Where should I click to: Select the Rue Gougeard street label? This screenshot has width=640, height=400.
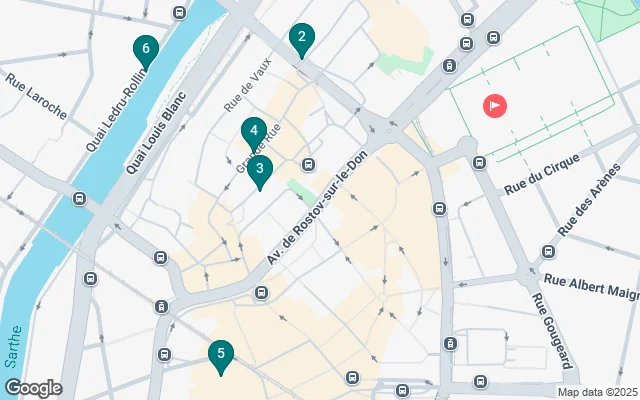[555, 331]
